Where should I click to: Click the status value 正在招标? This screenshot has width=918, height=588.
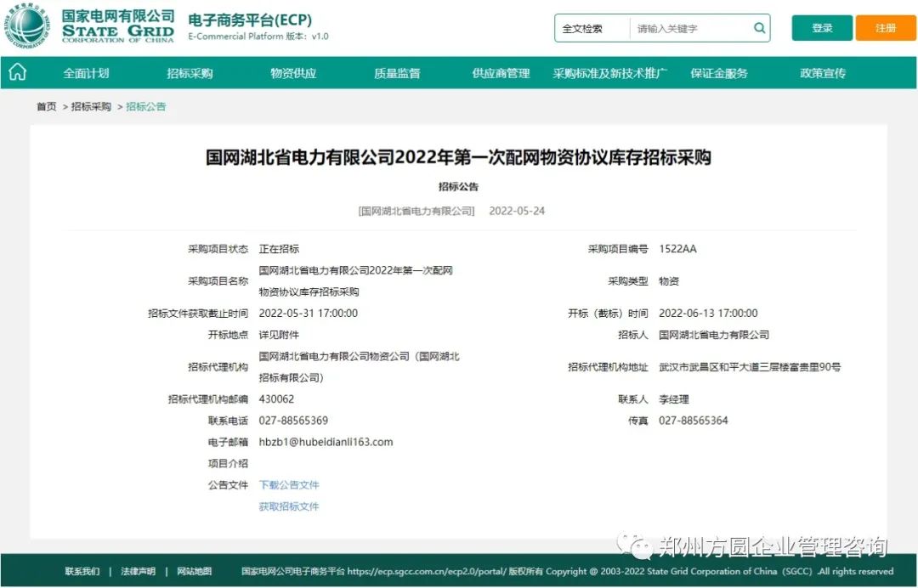[279, 249]
